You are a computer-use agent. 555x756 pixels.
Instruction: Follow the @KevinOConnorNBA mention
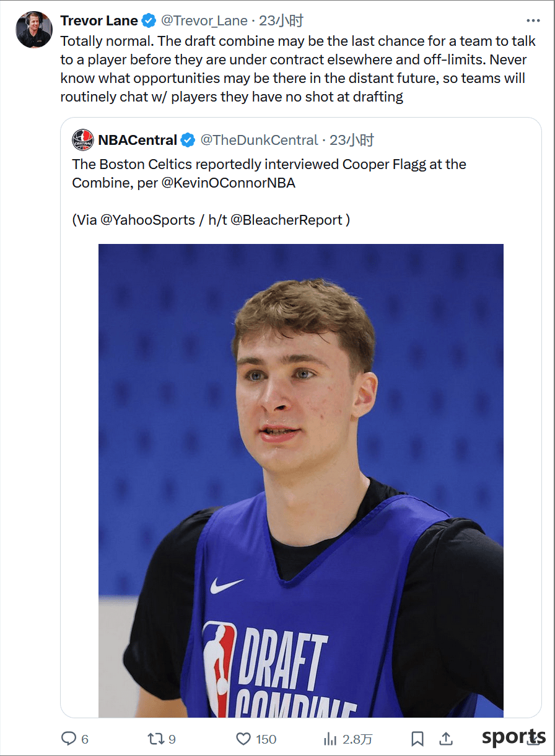click(x=229, y=183)
